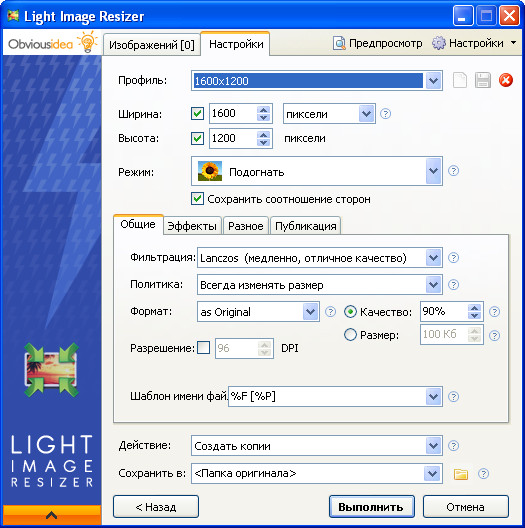525x528 pixels.
Task: Open Предпросмотр preview from the toolbar
Action: tap(378, 43)
